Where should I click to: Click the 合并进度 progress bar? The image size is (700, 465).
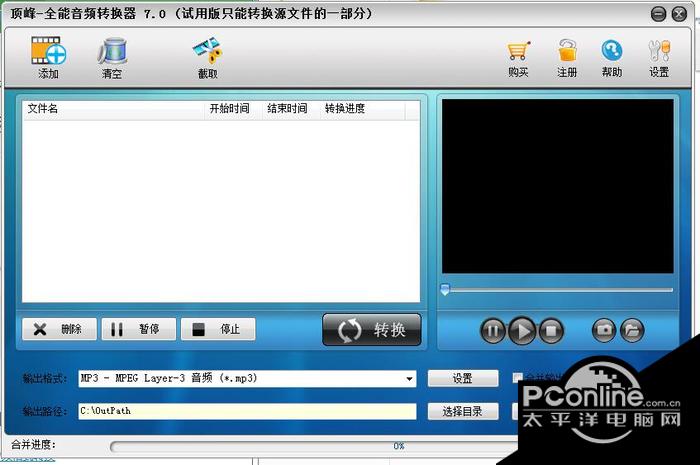[x=315, y=446]
